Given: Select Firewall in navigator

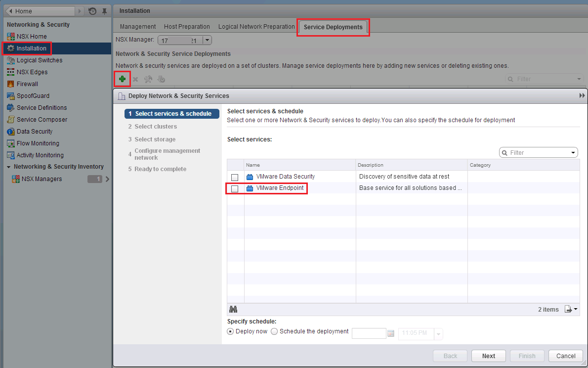Looking at the screenshot, I should (x=27, y=84).
